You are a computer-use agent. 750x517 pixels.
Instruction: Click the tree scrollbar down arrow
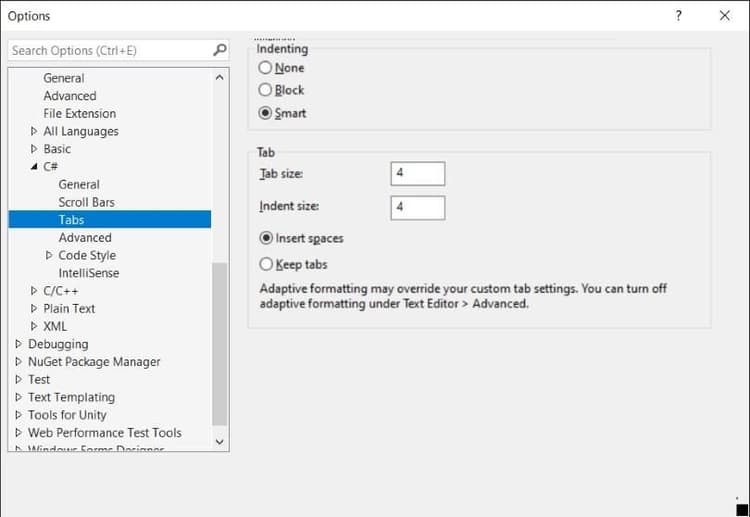coord(220,441)
